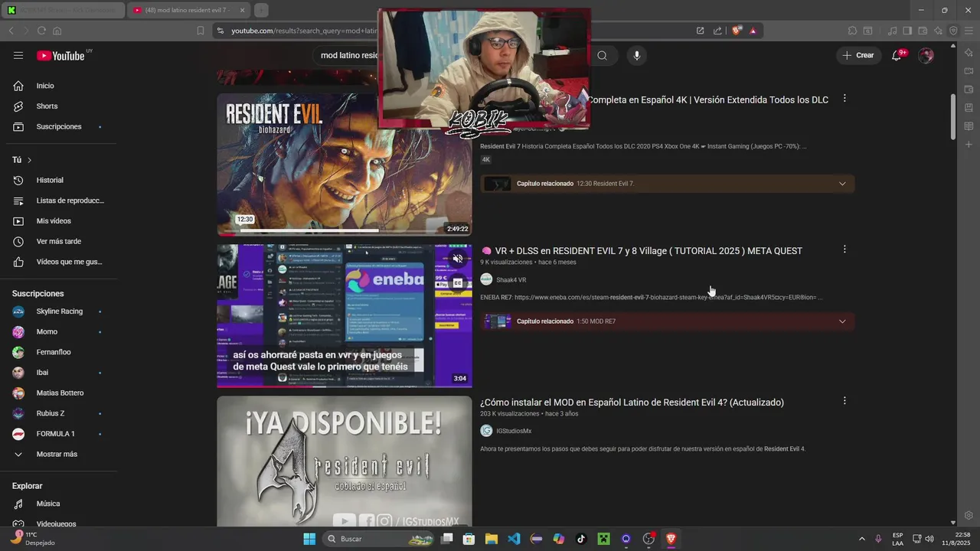Show hidden system tray icons chevron
The image size is (980, 551).
tap(861, 539)
